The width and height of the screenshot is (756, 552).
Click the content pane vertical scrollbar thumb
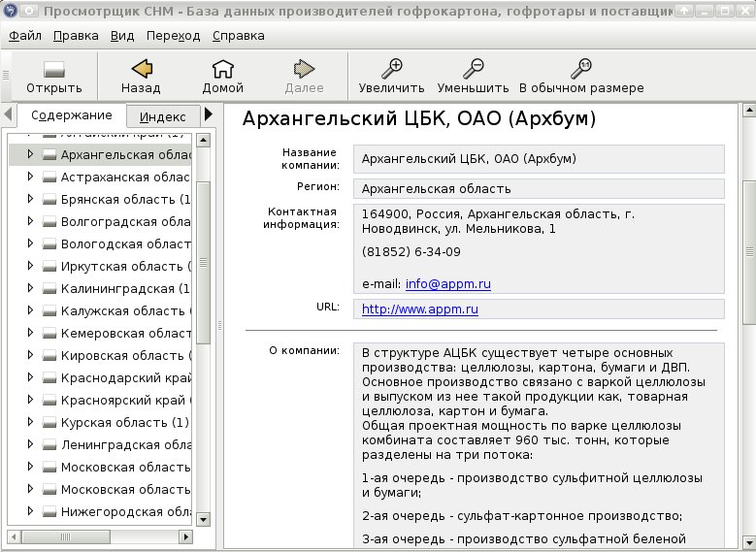pos(749,252)
